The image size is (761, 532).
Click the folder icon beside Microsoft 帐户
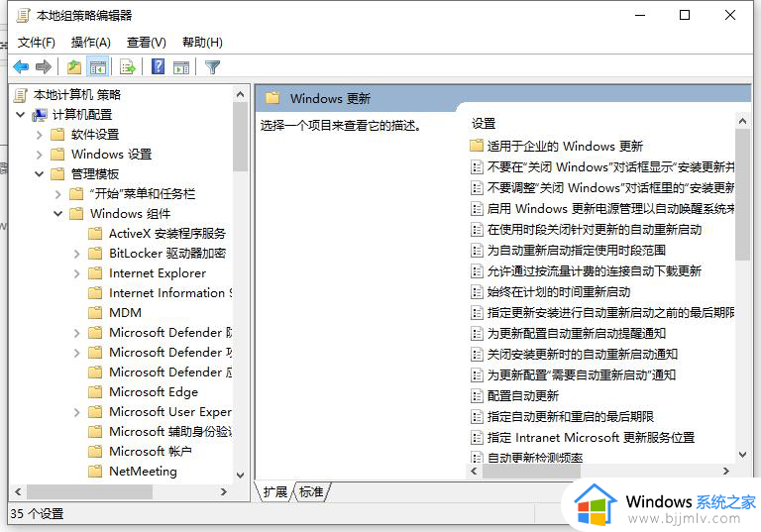[x=95, y=451]
